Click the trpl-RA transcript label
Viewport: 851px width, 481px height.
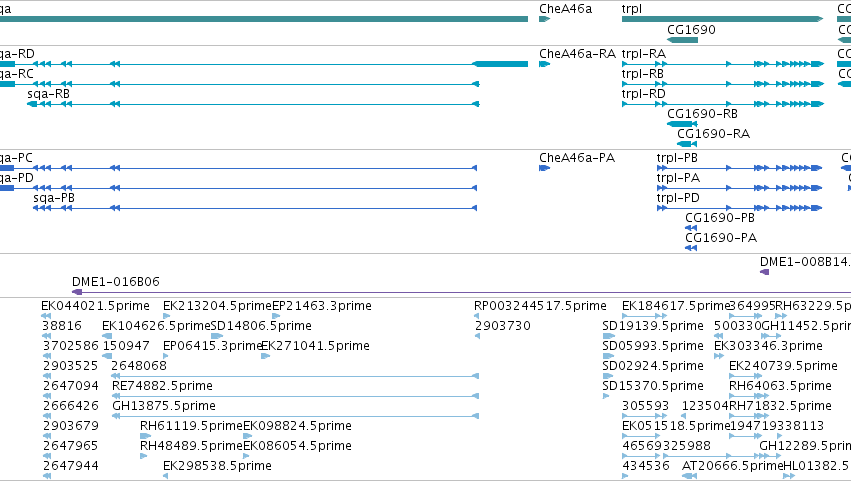click(644, 54)
